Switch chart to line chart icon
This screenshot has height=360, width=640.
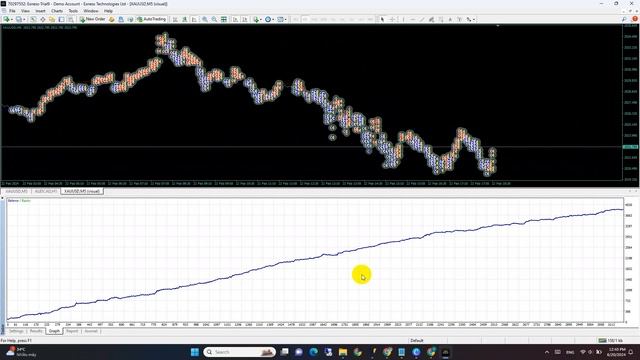coord(194,19)
